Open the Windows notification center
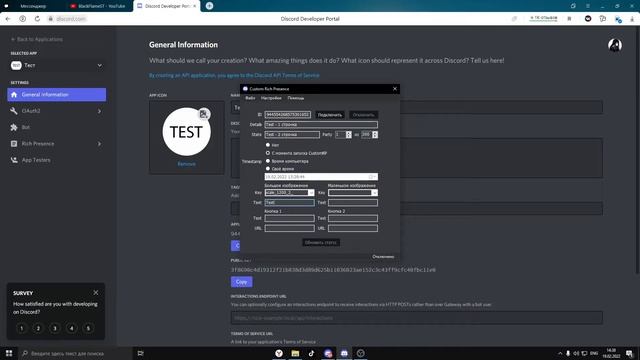The image size is (640, 360). tap(630, 353)
